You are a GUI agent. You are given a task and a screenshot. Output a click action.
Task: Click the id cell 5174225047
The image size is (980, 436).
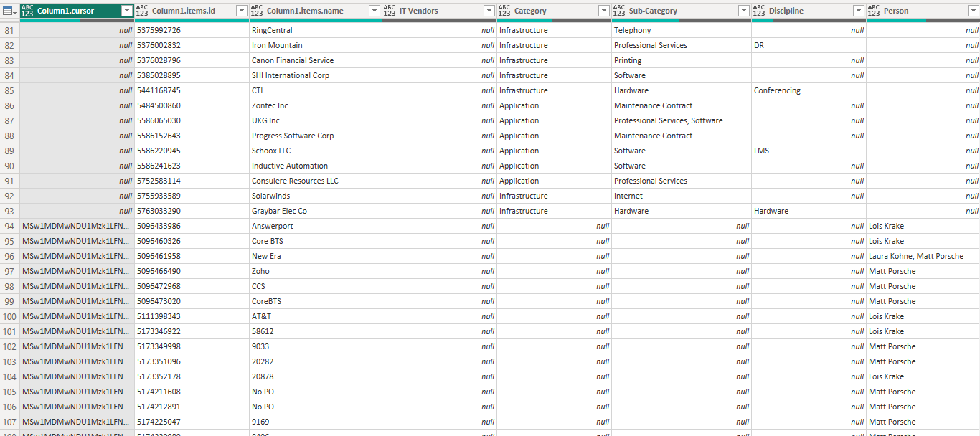192,422
